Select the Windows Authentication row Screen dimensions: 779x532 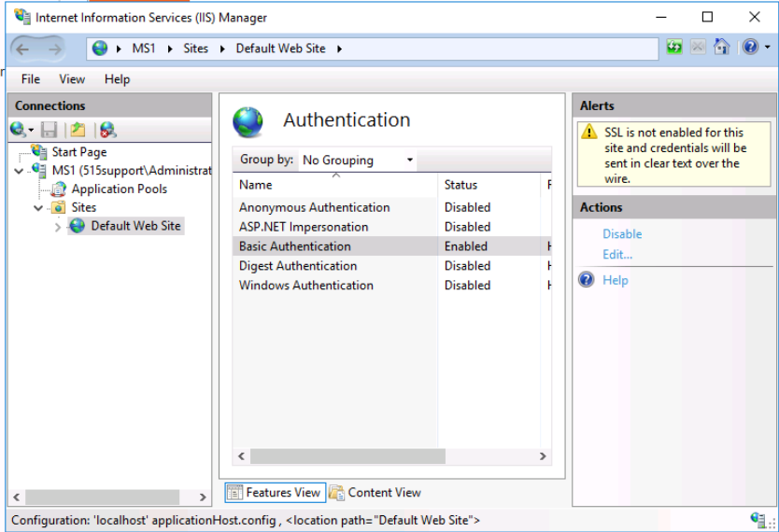[391, 286]
